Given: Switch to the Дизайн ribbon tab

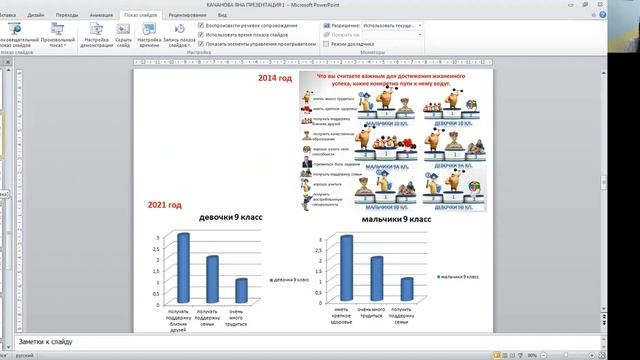Looking at the screenshot, I should (x=36, y=15).
